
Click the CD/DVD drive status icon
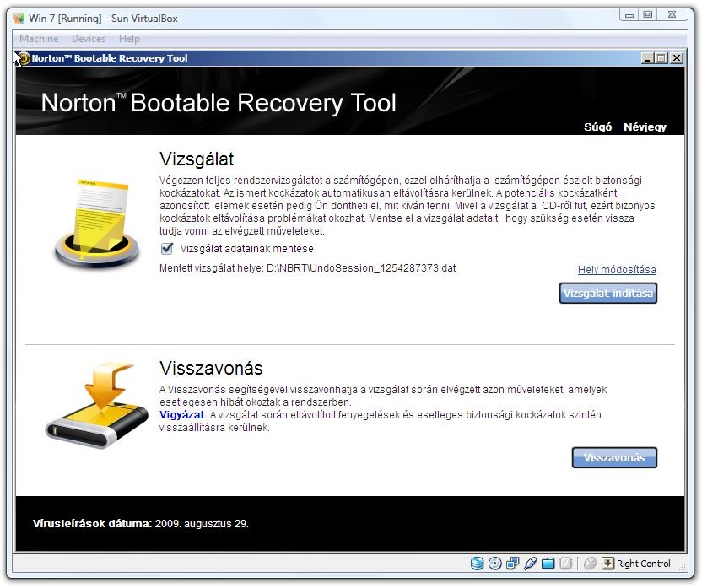coord(494,563)
